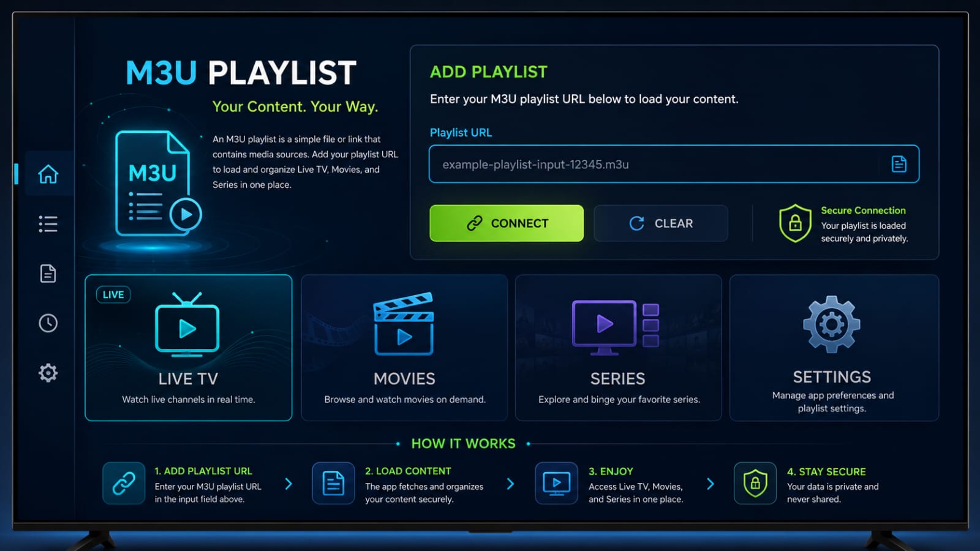Open the SETTINGS card
The image size is (980, 551).
(834, 348)
